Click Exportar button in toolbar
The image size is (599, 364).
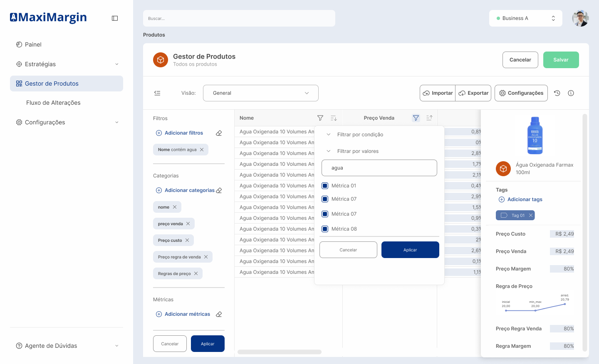[x=473, y=93]
